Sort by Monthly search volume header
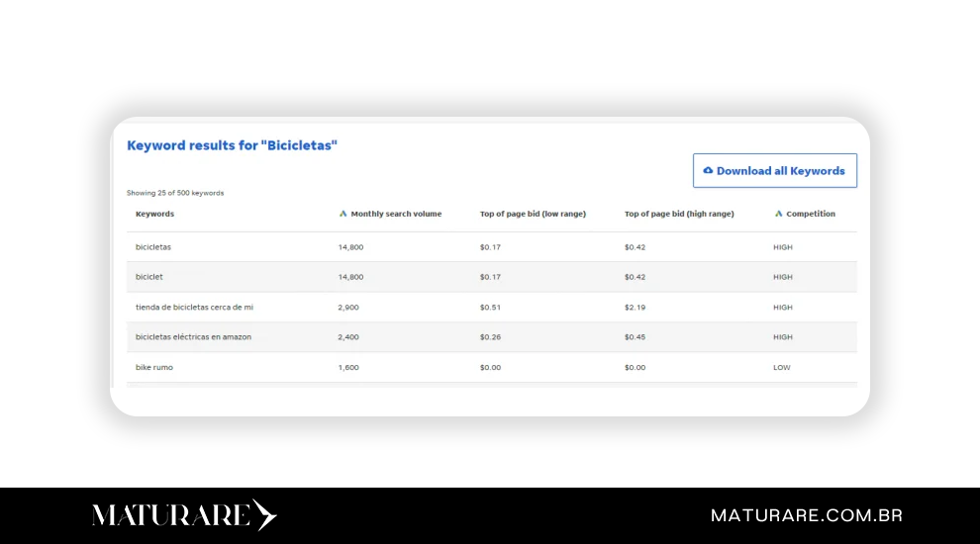 (x=396, y=214)
